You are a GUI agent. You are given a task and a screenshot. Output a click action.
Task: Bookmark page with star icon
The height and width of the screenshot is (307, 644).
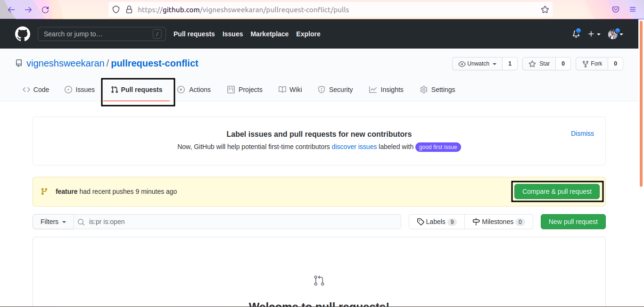click(x=545, y=9)
